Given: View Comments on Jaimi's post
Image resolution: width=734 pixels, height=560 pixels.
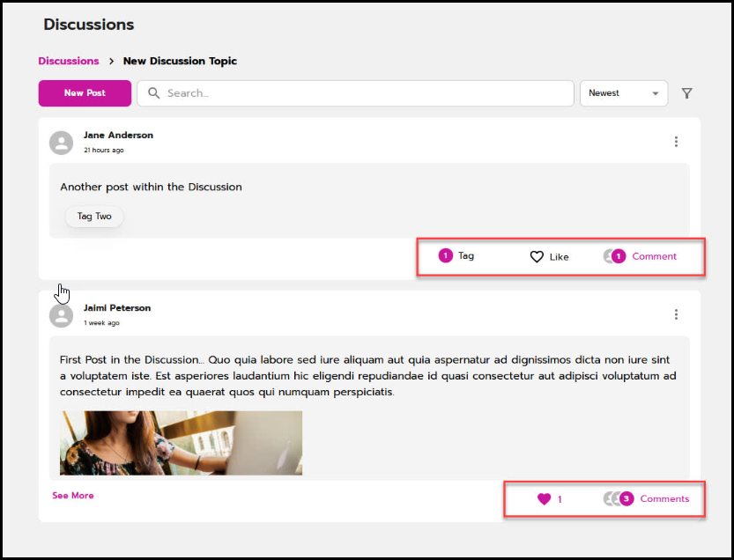Looking at the screenshot, I should (664, 498).
